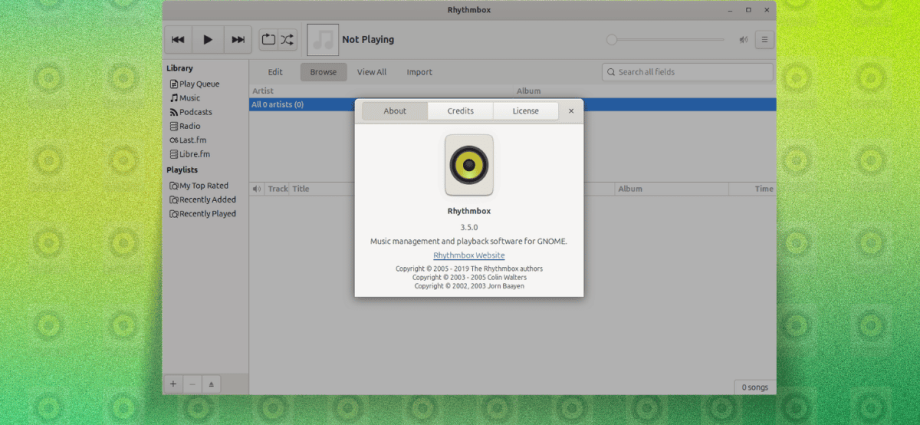Click version 3.5.0 text
Viewport: 920px width, 425px height.
pyautogui.click(x=469, y=227)
